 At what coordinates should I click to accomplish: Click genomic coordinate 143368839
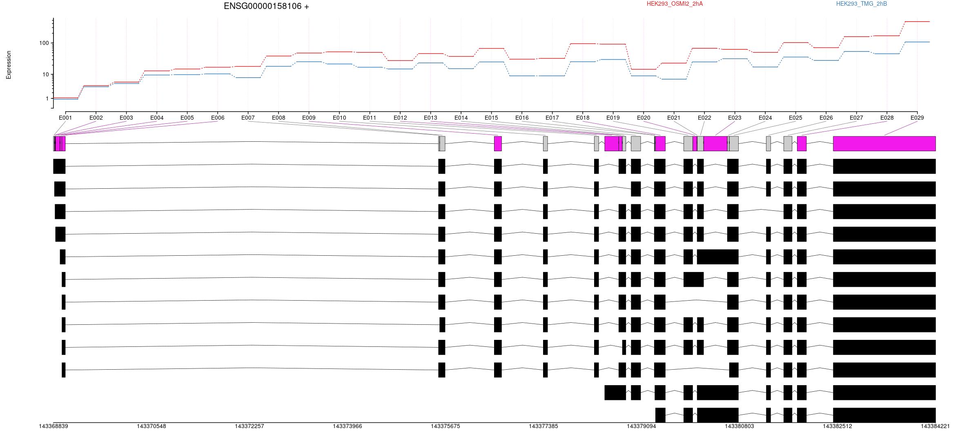[53, 426]
